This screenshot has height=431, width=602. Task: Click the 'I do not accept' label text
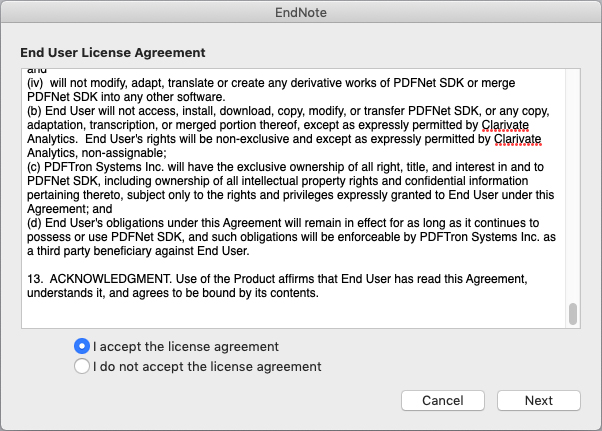click(x=207, y=367)
